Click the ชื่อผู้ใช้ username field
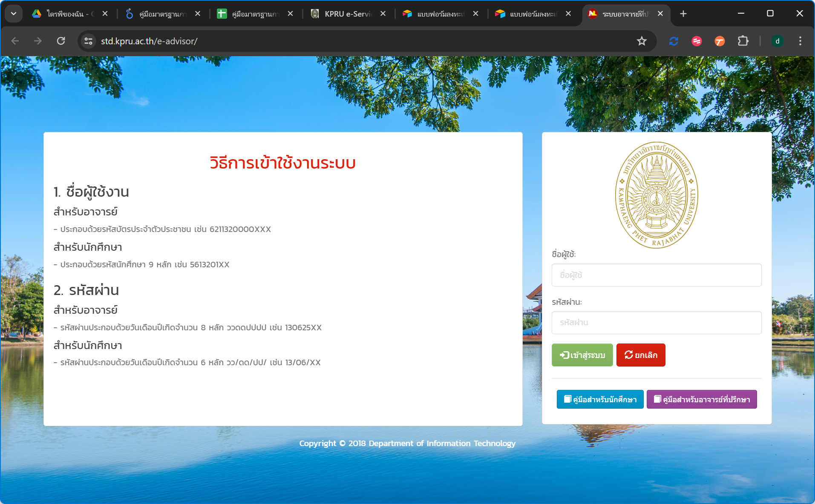 point(656,275)
